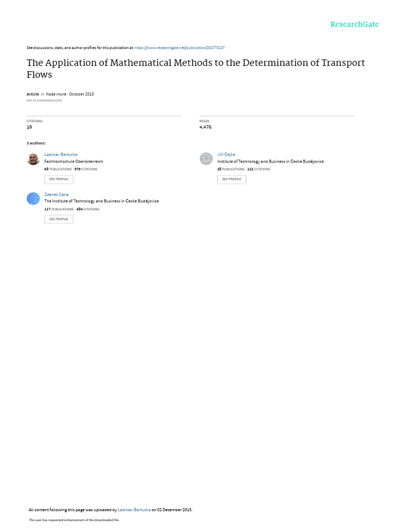Click 68 publications stat under Bartuska

pos(58,169)
